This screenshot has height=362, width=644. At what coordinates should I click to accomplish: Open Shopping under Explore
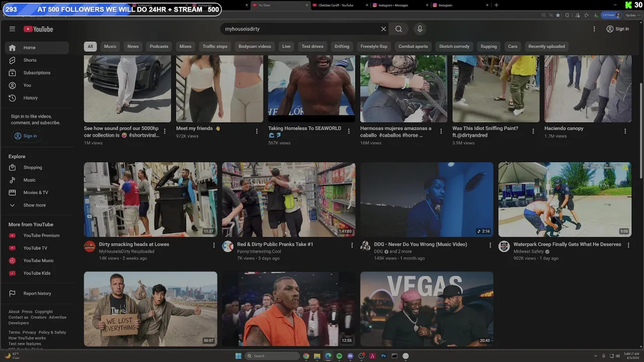(37, 167)
